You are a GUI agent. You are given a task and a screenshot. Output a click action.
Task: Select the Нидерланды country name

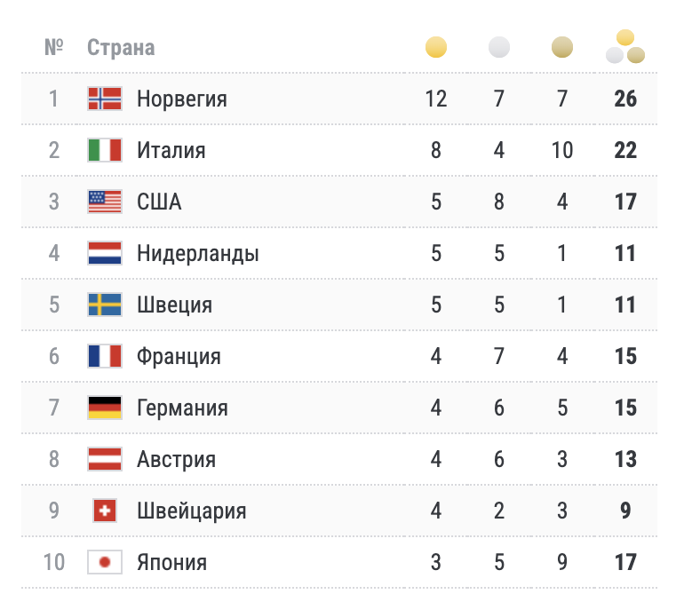pos(197,253)
